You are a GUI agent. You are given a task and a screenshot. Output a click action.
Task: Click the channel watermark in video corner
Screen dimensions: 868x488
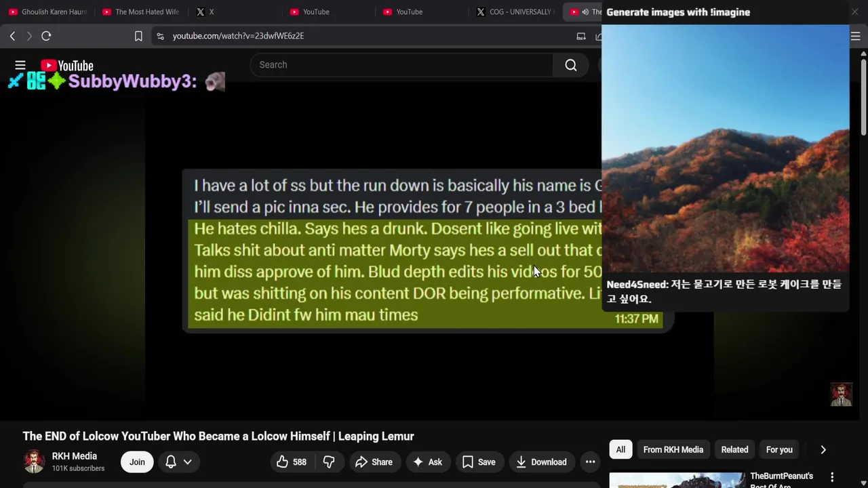(x=841, y=395)
